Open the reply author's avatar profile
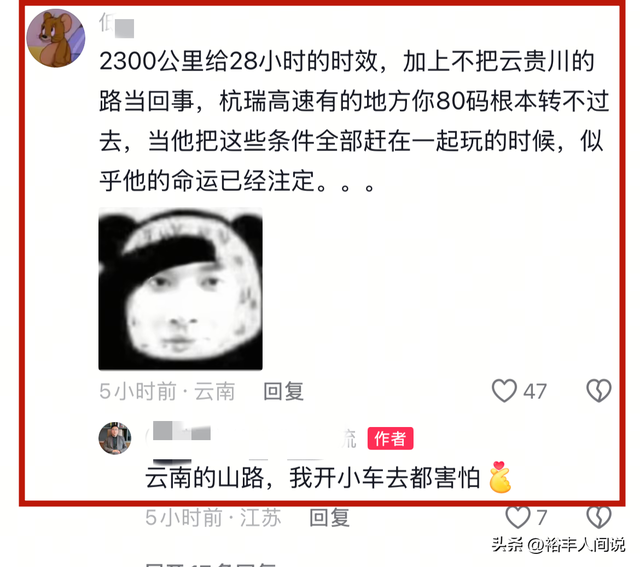The width and height of the screenshot is (640, 567). pyautogui.click(x=115, y=438)
